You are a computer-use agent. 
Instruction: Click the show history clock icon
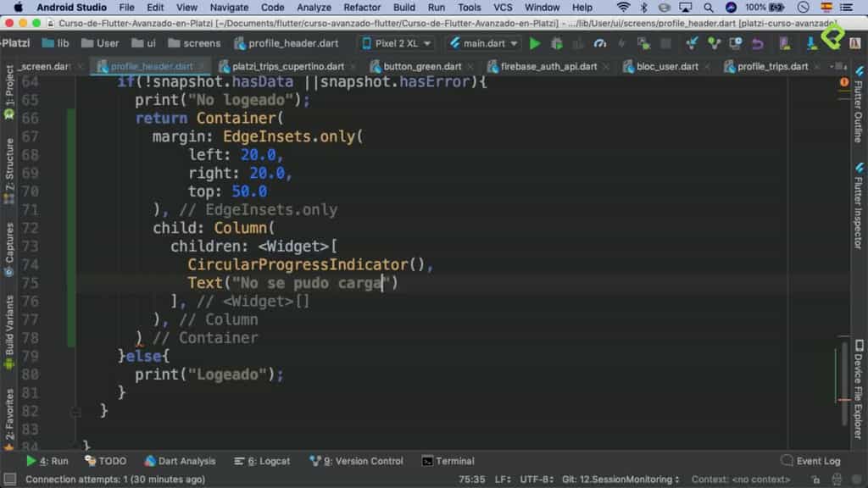pyautogui.click(x=735, y=43)
